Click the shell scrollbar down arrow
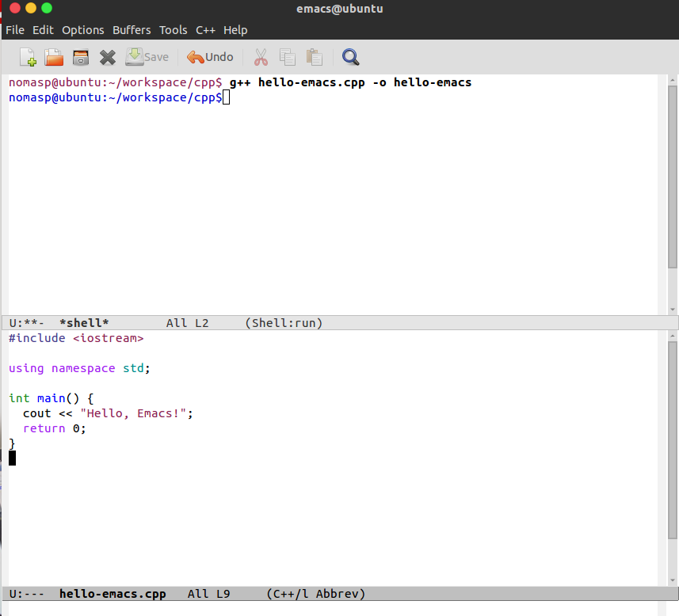The image size is (679, 616). (673, 309)
